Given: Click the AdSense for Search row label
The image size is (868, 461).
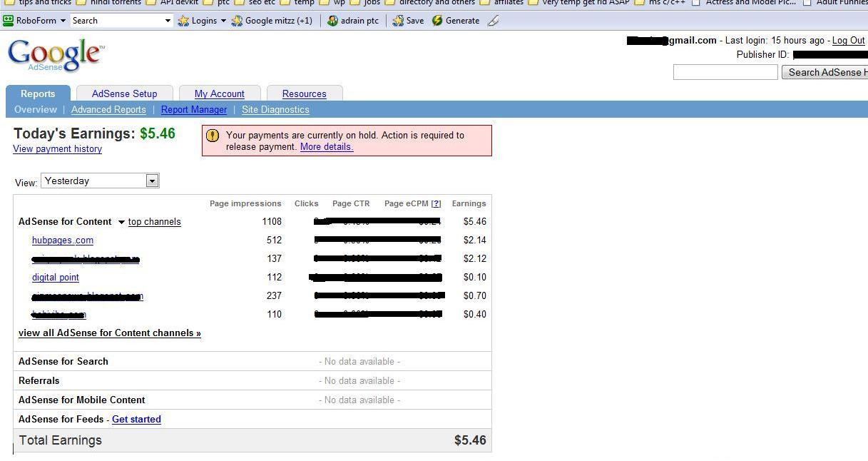Looking at the screenshot, I should (63, 362).
